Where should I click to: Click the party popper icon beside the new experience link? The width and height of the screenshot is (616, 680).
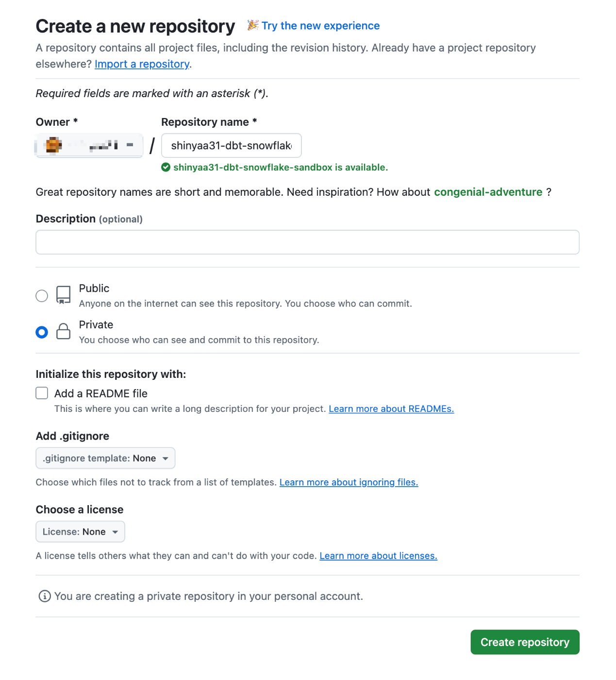(x=252, y=25)
